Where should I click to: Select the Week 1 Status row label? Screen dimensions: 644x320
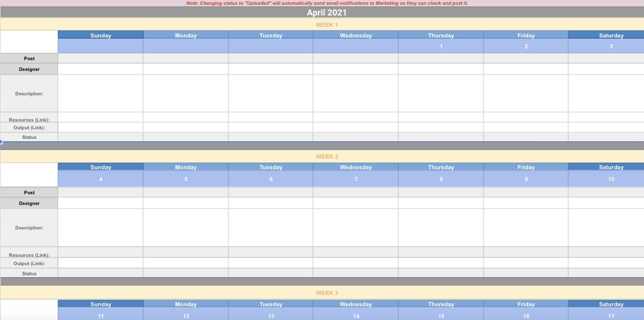29,137
